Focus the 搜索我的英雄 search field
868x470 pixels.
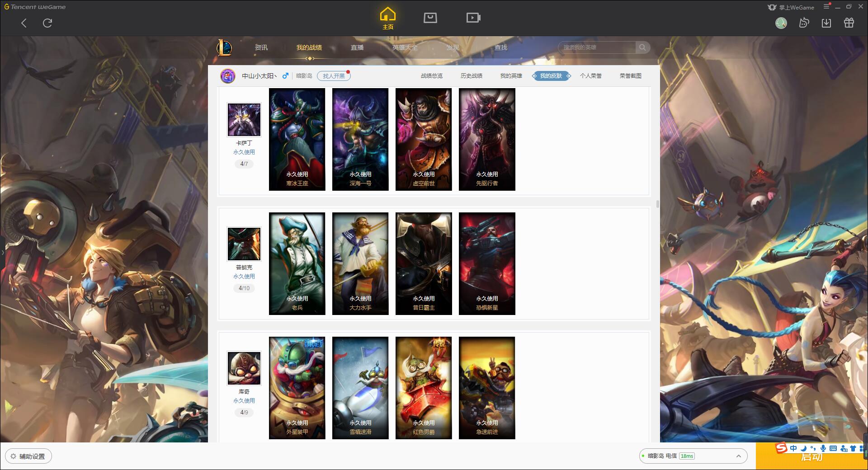tap(597, 47)
